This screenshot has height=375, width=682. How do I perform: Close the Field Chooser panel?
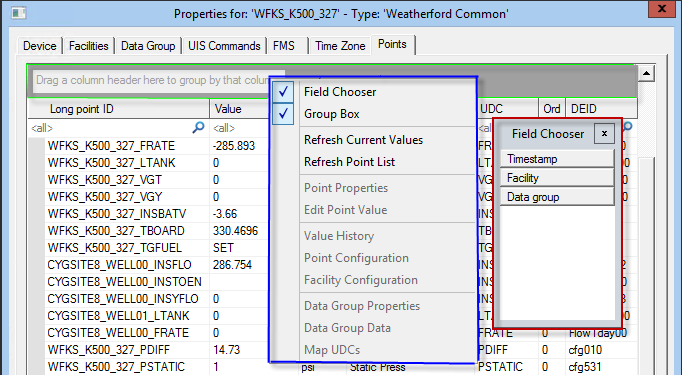(604, 134)
